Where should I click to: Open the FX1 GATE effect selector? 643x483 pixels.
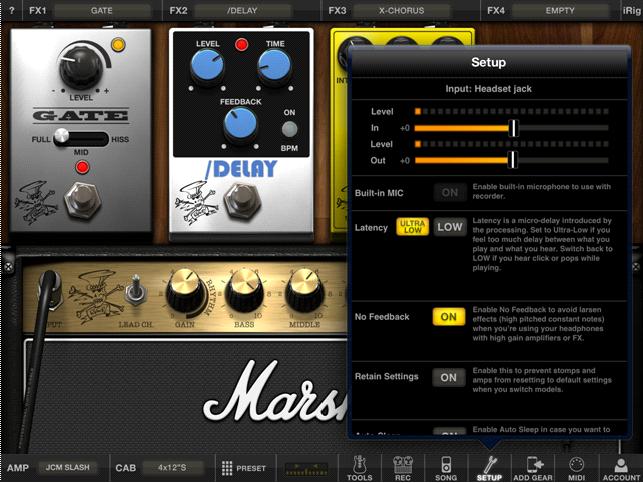(102, 10)
